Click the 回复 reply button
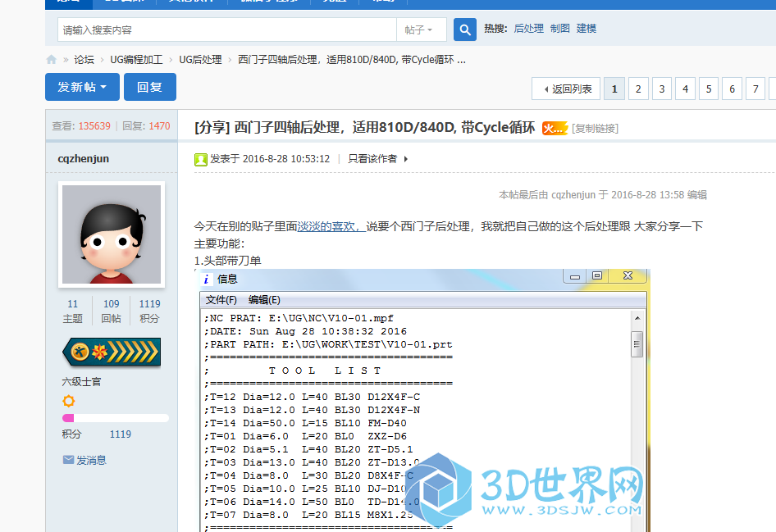 coord(150,87)
